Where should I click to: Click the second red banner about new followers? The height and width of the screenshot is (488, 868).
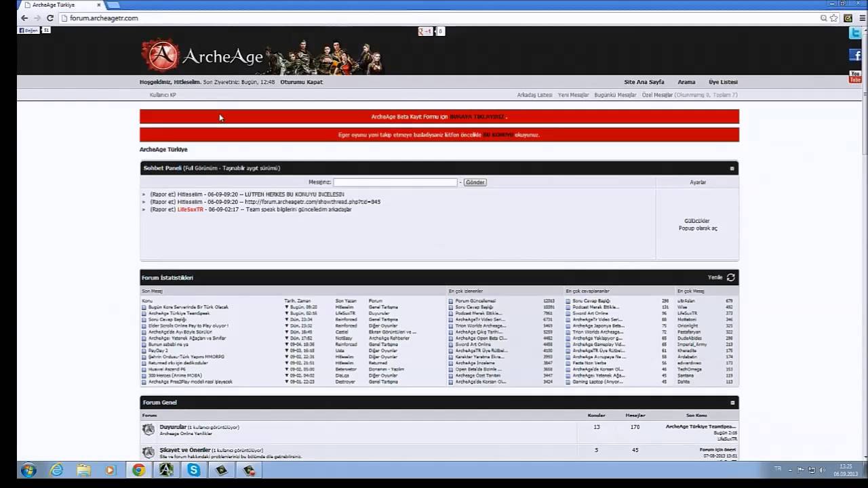click(x=439, y=135)
